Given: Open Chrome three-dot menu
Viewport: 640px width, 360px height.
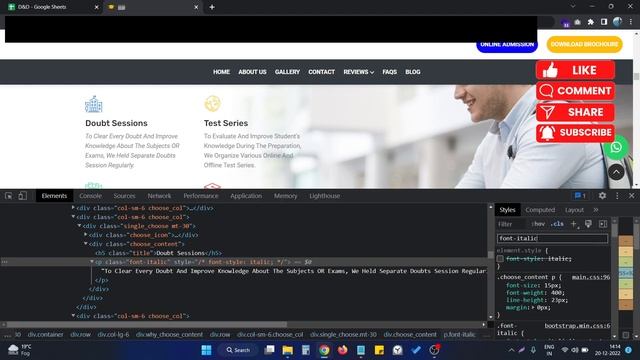Looking at the screenshot, I should (631, 22).
